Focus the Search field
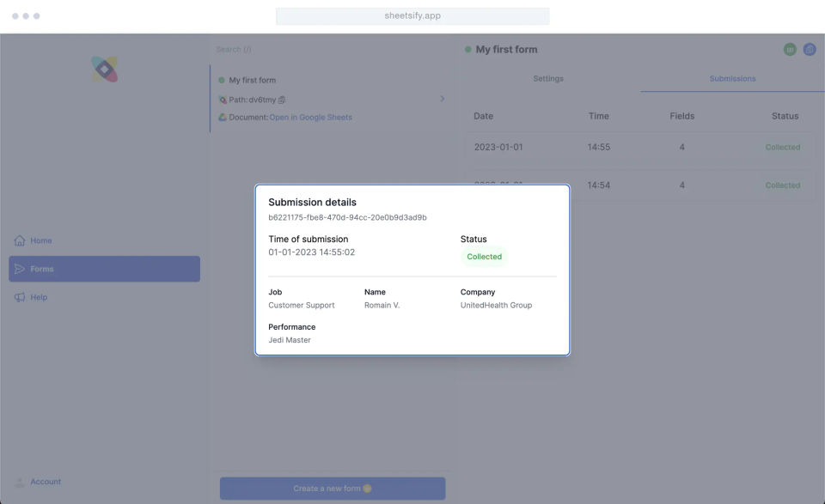Viewport: 825px width, 504px height. pos(327,49)
